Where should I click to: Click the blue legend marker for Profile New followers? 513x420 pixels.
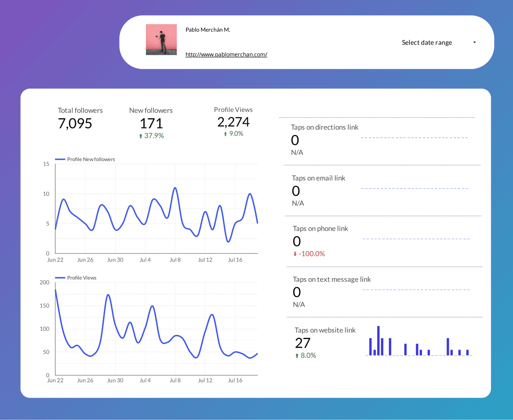[x=60, y=159]
